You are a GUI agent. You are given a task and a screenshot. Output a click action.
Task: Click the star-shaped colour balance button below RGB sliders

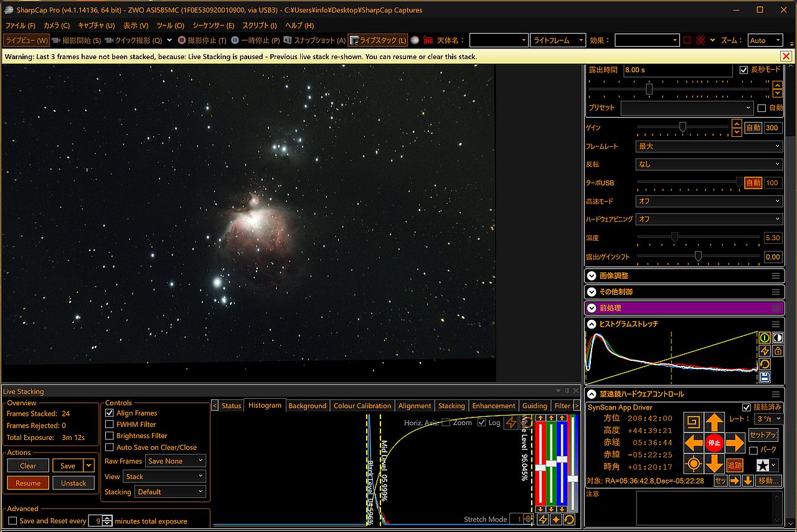point(556,520)
